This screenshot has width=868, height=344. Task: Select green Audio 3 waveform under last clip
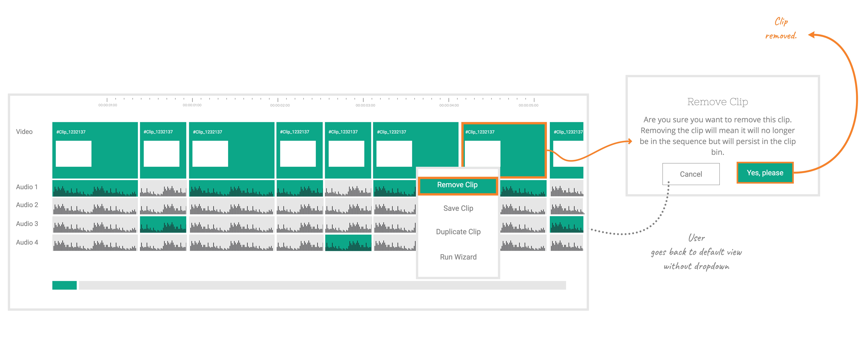pos(566,225)
